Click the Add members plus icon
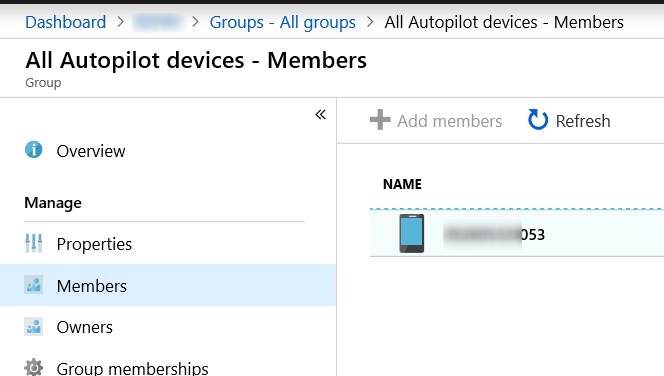 [x=380, y=120]
